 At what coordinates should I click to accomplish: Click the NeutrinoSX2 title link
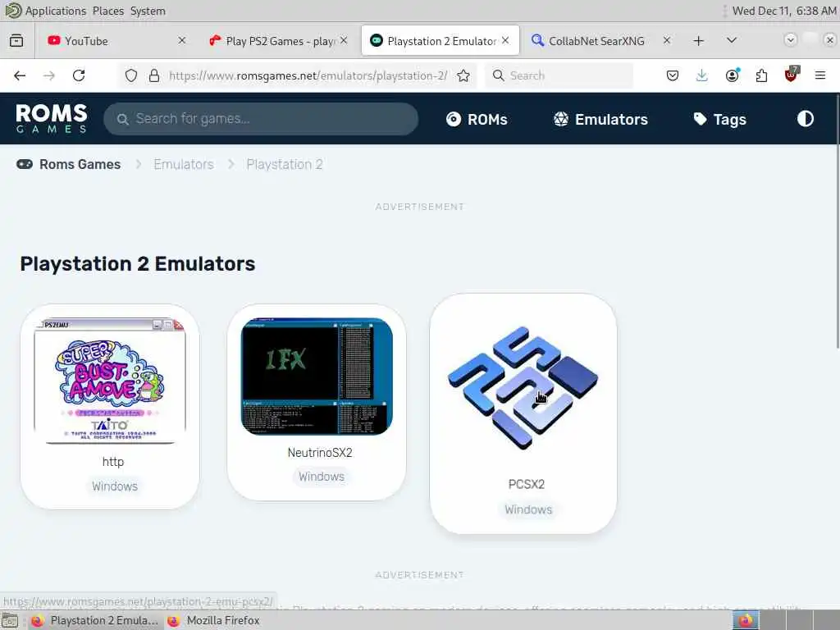click(320, 453)
